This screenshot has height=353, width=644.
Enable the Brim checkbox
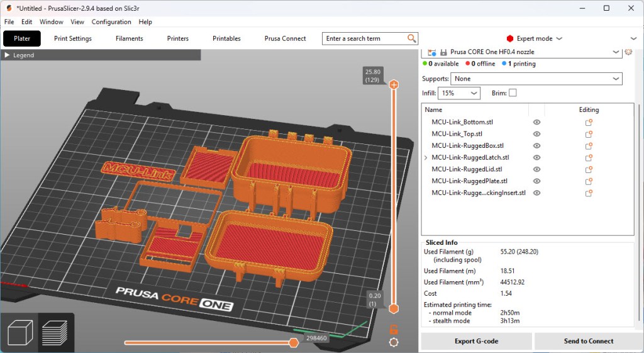513,93
